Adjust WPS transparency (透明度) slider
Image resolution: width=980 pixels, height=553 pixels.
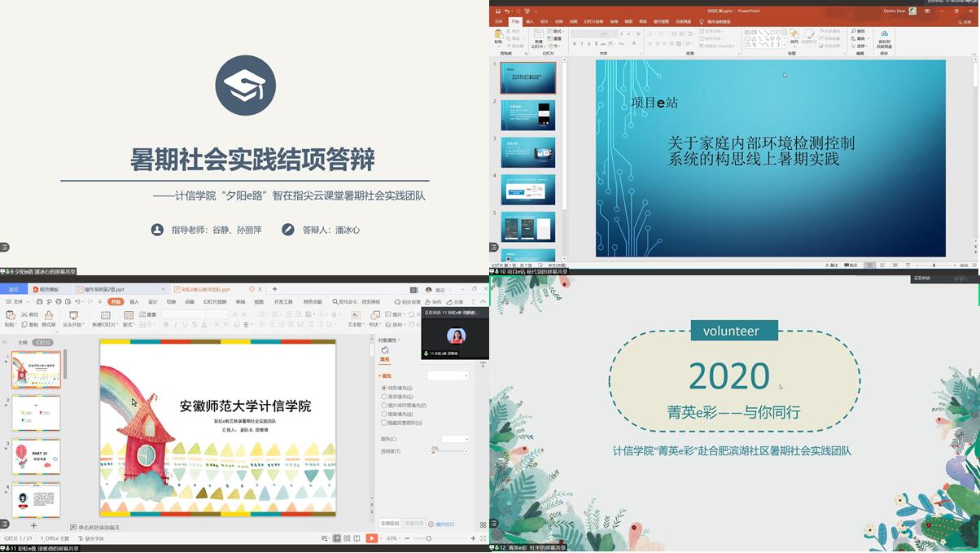coord(448,451)
